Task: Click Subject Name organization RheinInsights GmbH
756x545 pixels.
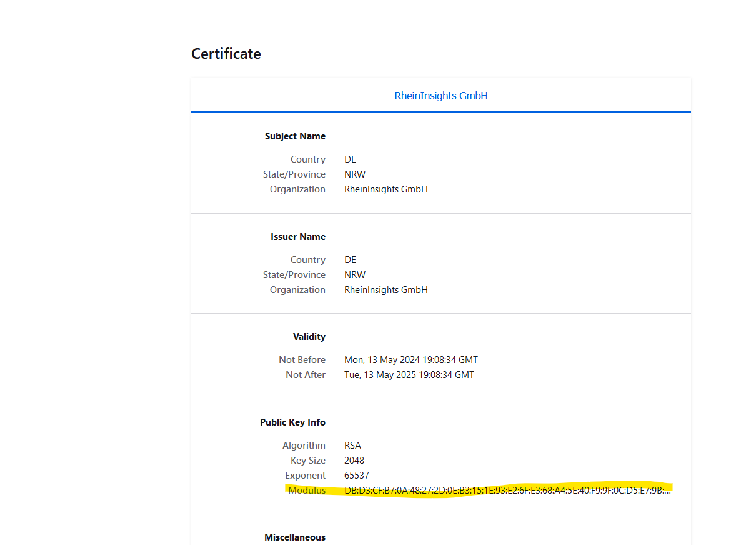Action: pos(385,189)
